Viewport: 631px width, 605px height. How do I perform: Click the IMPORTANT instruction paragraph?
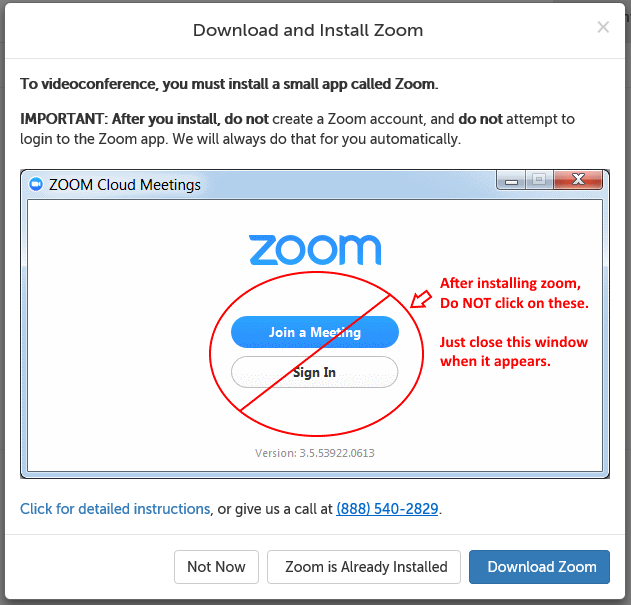pos(297,129)
